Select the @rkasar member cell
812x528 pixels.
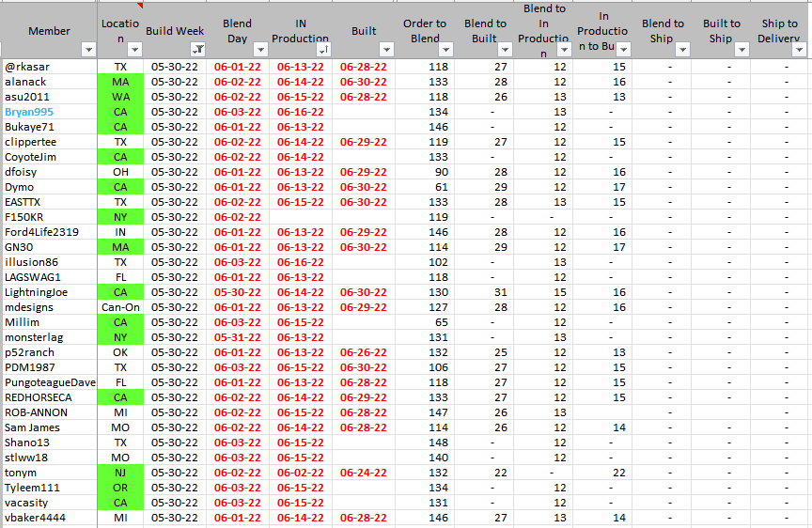point(29,67)
